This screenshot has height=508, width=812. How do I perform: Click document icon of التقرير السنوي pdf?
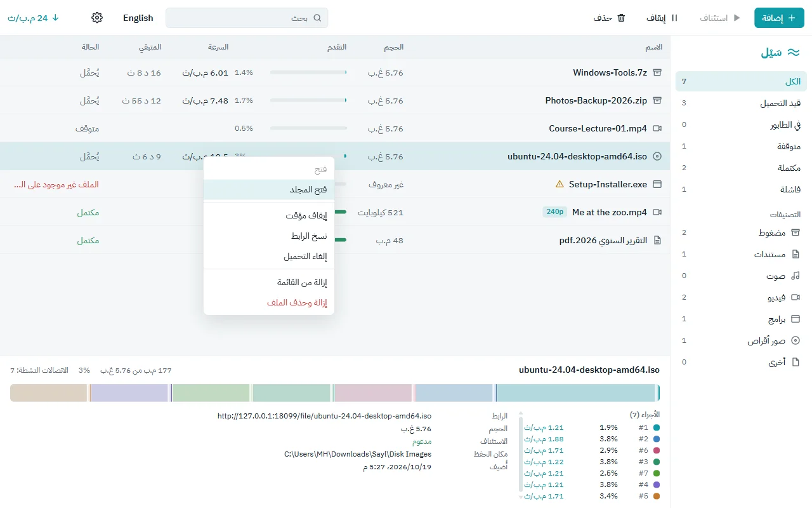(657, 240)
